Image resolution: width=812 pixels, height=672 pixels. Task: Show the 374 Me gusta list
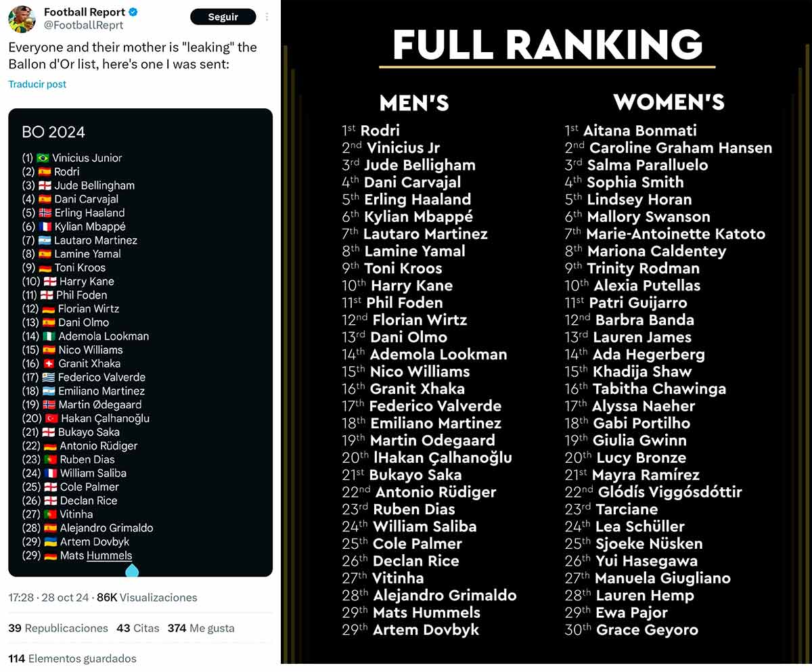coord(201,628)
